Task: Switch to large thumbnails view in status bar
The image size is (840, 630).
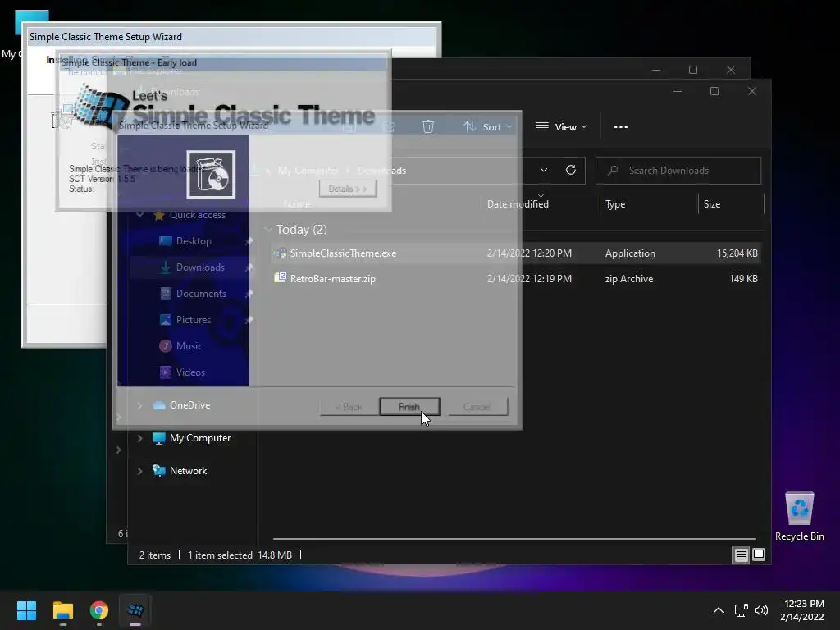Action: 759,555
